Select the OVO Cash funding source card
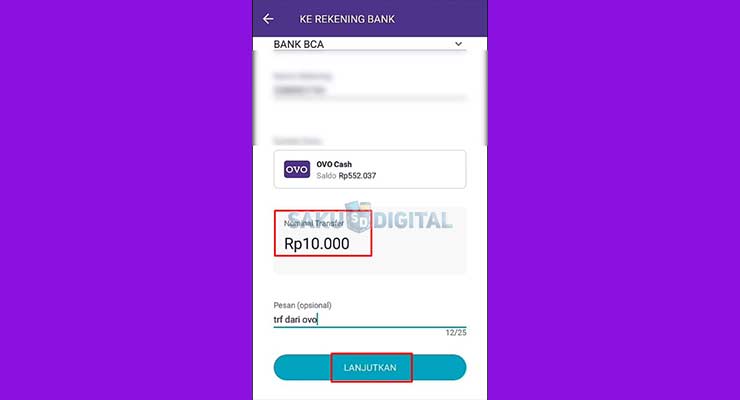Viewport: 740px width, 400px height. (x=370, y=169)
